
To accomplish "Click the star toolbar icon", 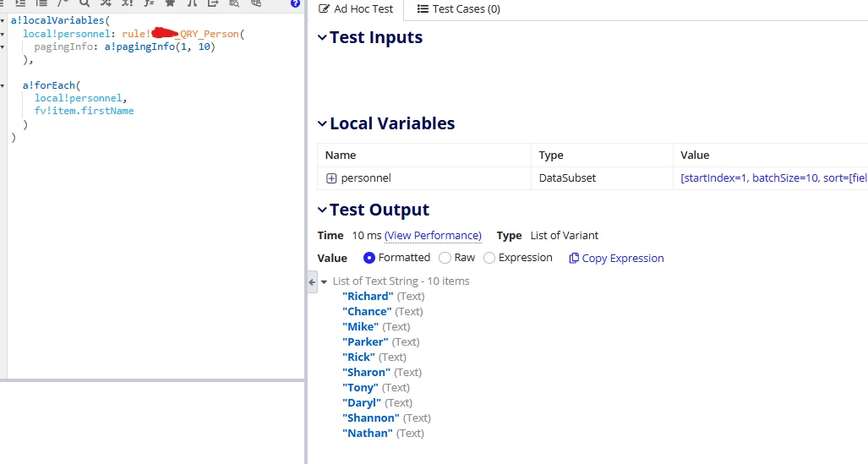I will (170, 3).
